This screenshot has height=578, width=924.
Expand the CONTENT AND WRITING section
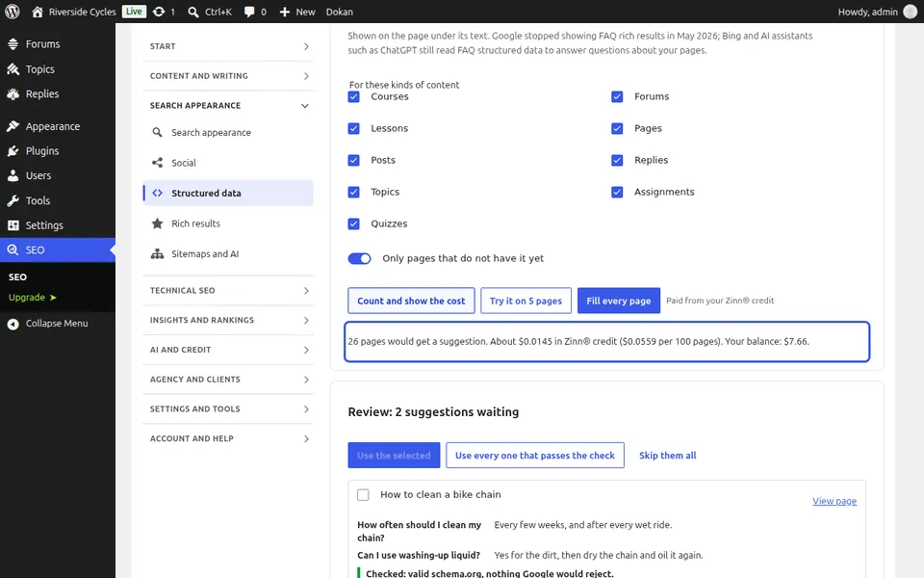[x=228, y=76]
